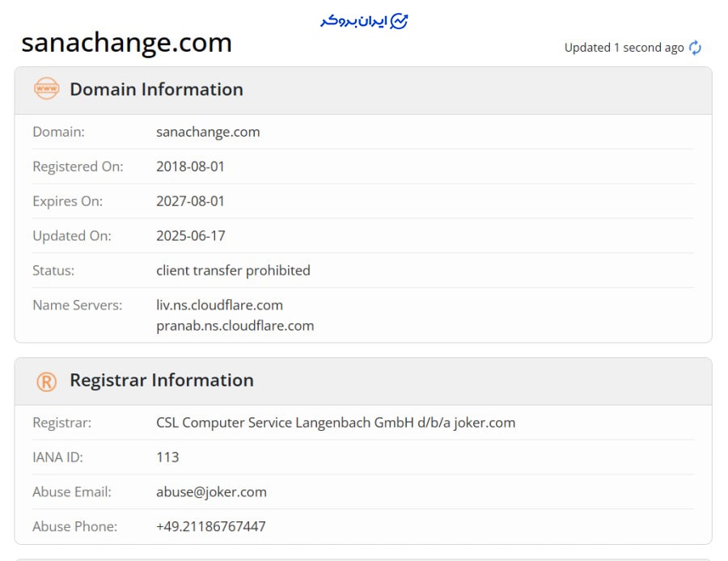Click the Registrar Information heading
The width and height of the screenshot is (728, 561).
click(162, 380)
